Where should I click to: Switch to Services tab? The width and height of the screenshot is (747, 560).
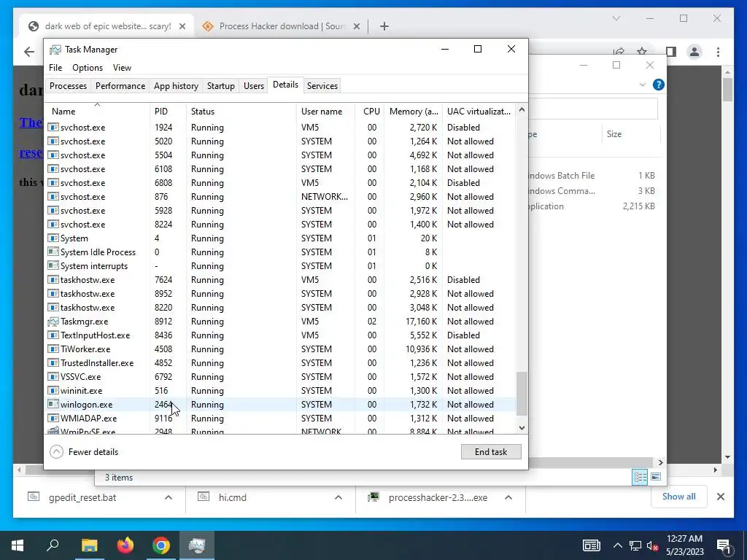(322, 86)
